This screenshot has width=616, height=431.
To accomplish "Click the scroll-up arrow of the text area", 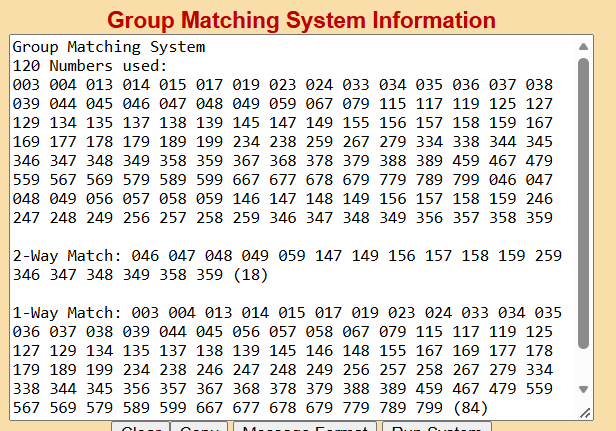I will 583,47.
